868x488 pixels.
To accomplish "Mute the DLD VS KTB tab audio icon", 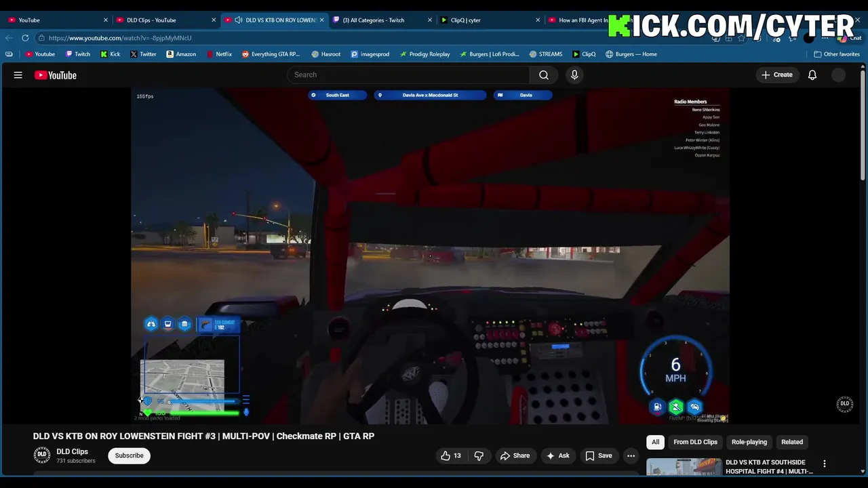I will pos(239,20).
